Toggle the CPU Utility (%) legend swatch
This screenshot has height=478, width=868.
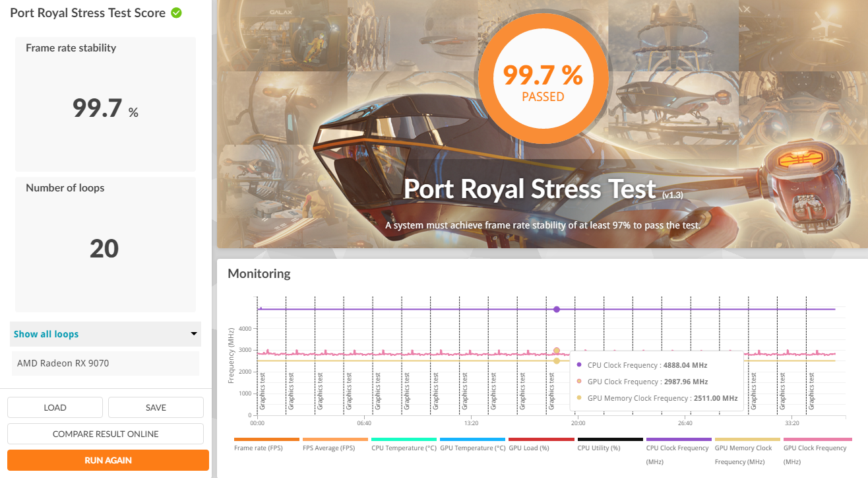pyautogui.click(x=609, y=439)
